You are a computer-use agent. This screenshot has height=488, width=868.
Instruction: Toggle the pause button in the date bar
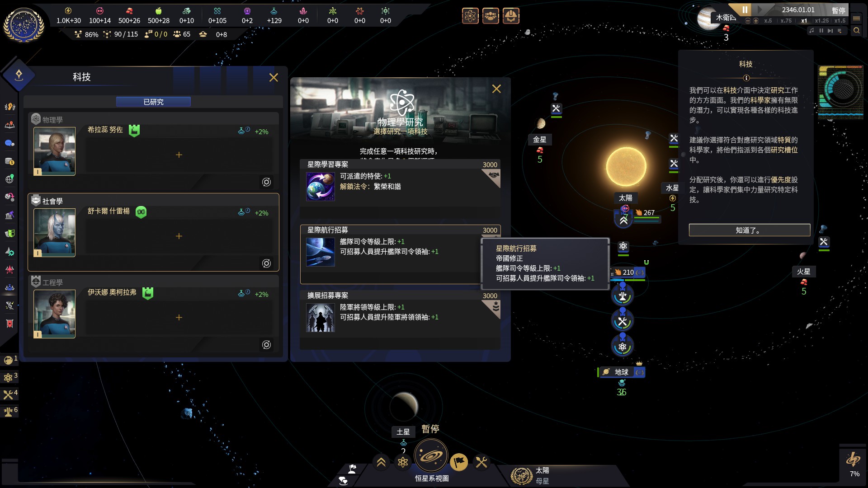coord(745,9)
